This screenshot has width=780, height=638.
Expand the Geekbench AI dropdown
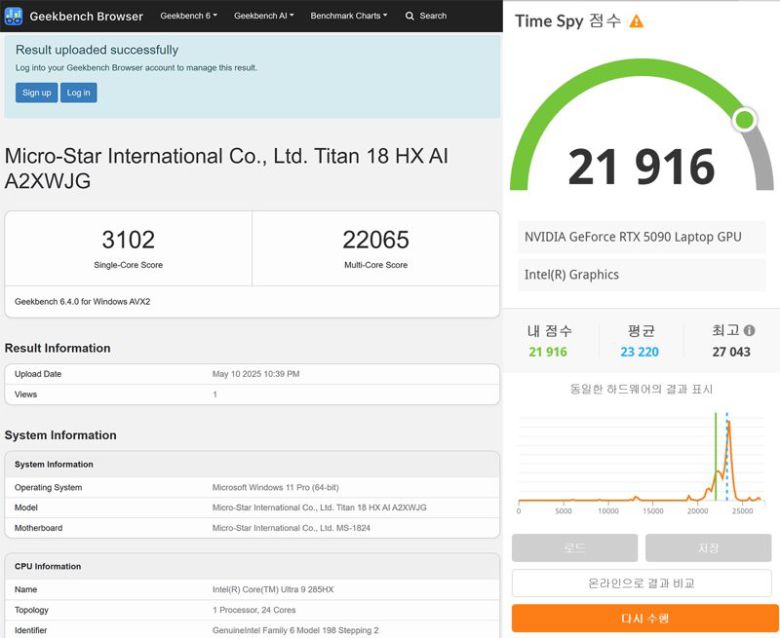[263, 16]
